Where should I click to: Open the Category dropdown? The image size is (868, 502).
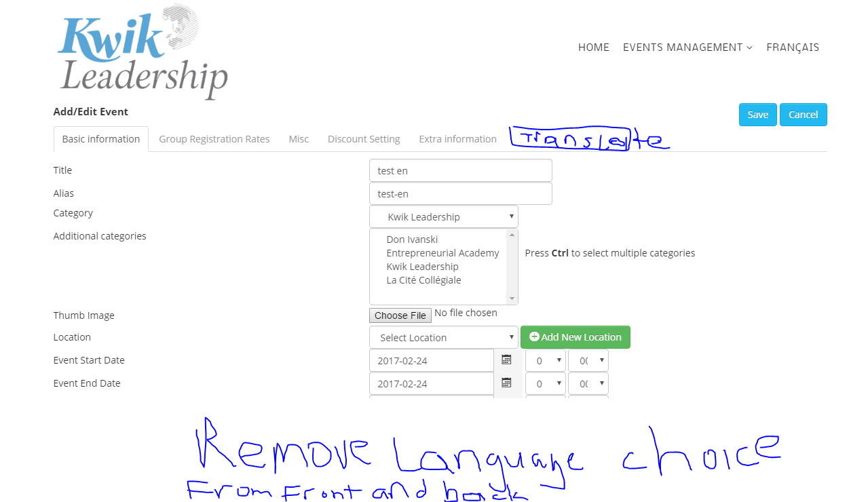click(444, 217)
